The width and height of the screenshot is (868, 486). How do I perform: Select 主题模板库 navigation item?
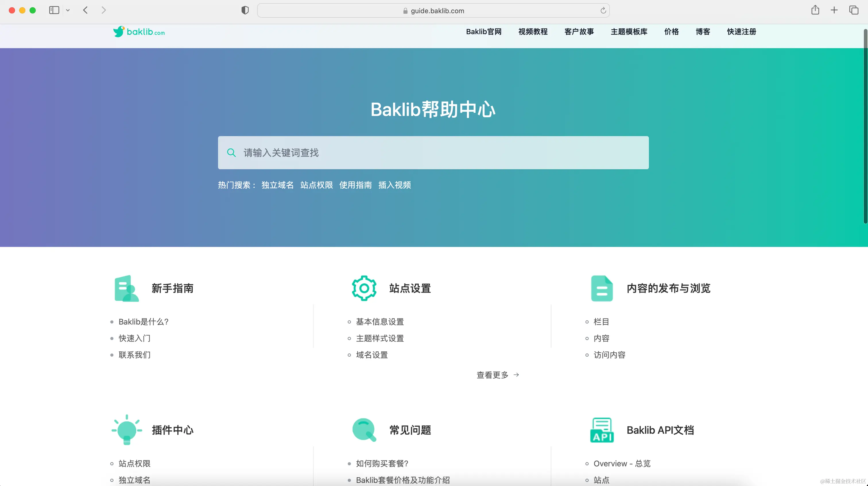click(629, 32)
